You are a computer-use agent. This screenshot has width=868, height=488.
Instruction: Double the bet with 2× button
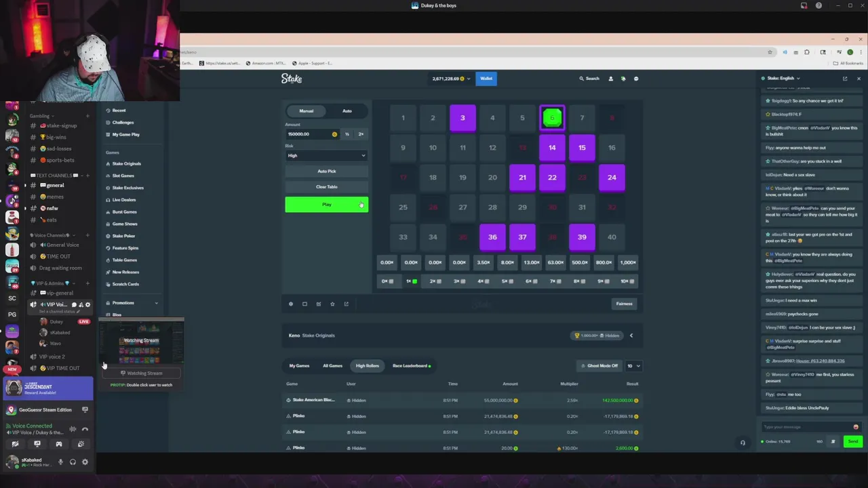(361, 134)
